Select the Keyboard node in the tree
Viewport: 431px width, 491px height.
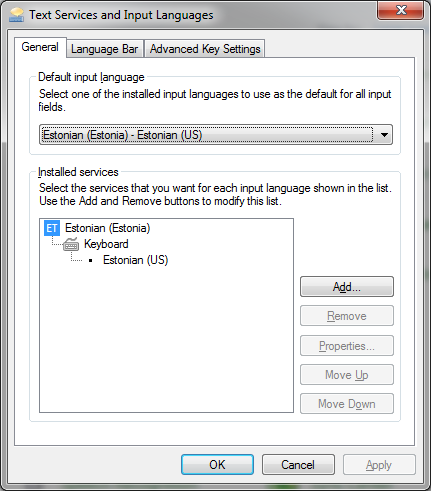(106, 244)
